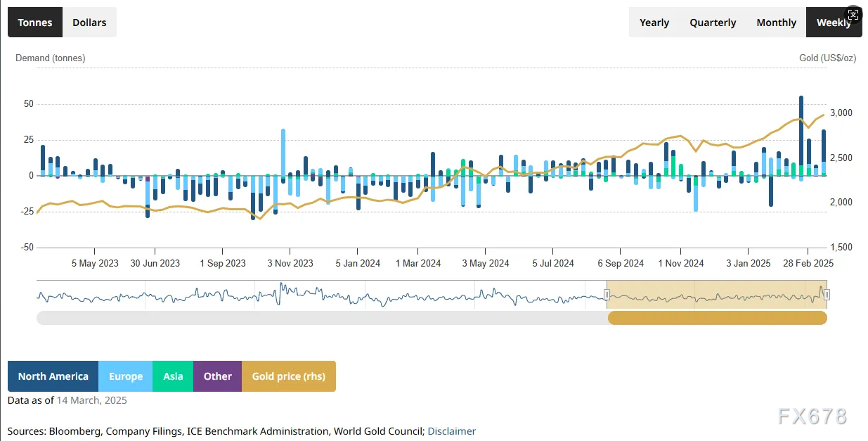
Task: Click the left handle of the range navigator
Action: 607,295
